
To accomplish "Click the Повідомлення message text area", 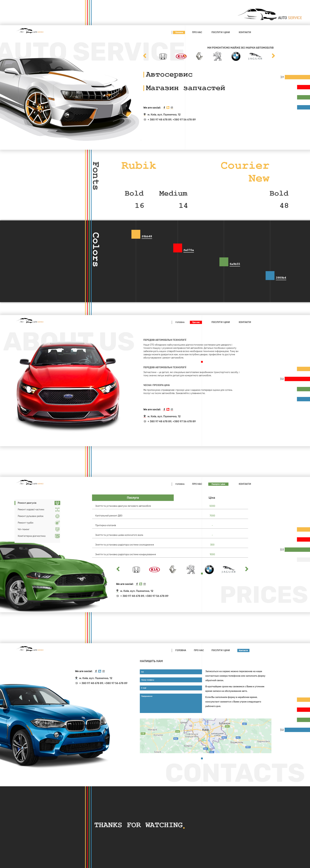I will (171, 703).
